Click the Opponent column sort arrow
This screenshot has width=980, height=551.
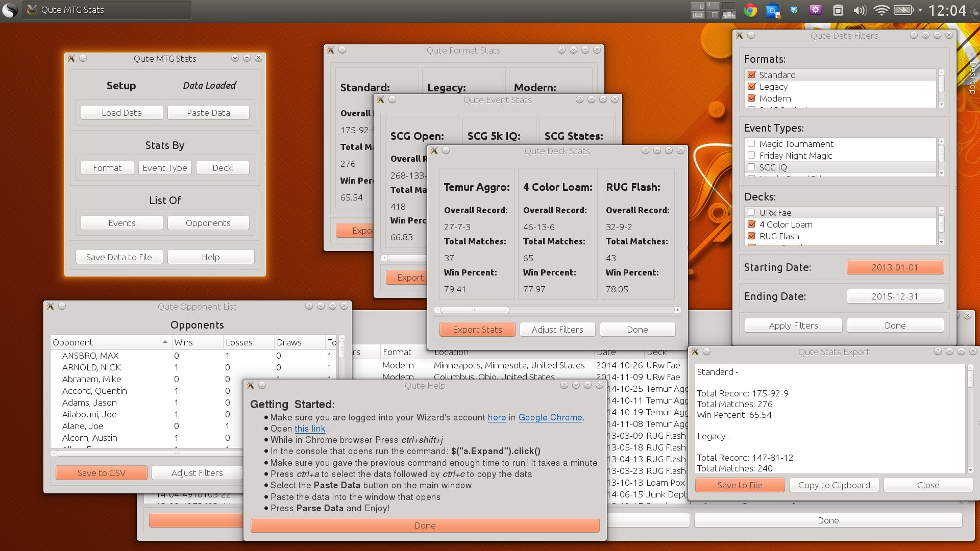coord(165,342)
